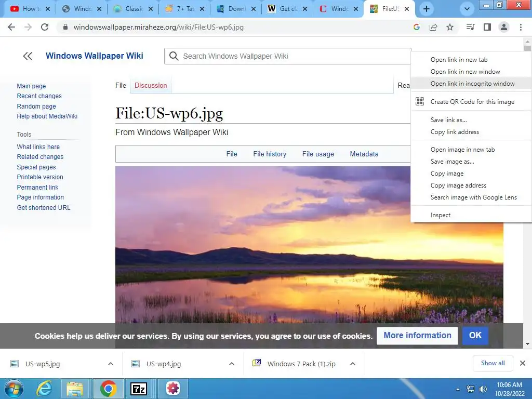Click the File page tab

point(121,86)
